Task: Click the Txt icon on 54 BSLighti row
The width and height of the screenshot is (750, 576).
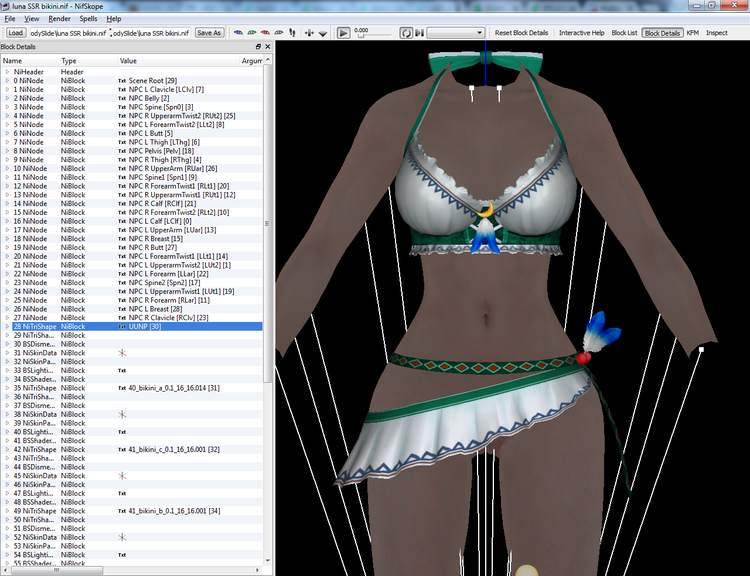Action: 122,555
